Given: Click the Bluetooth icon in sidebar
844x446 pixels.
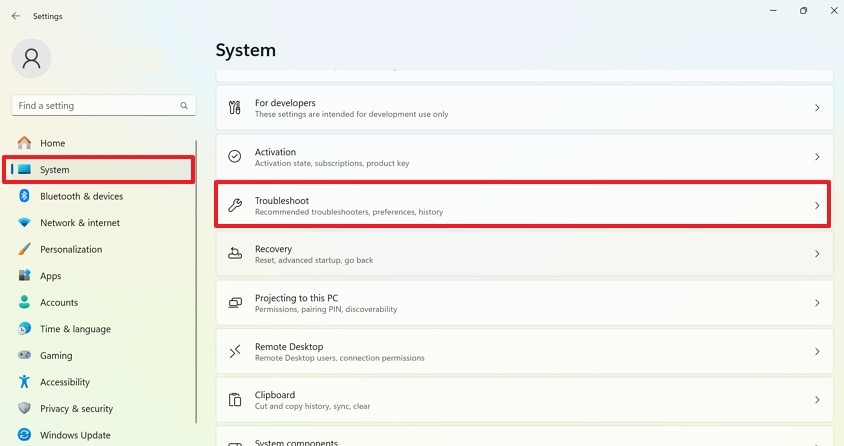Looking at the screenshot, I should point(24,196).
